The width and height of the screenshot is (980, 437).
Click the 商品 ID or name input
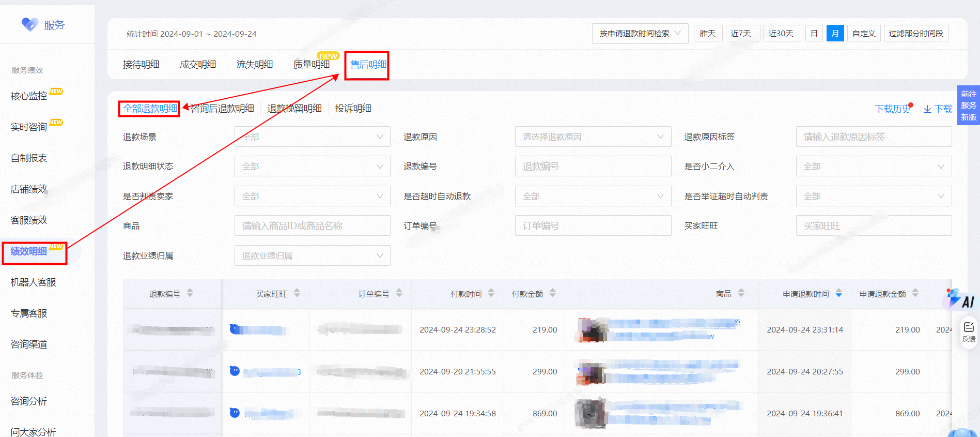click(x=313, y=225)
